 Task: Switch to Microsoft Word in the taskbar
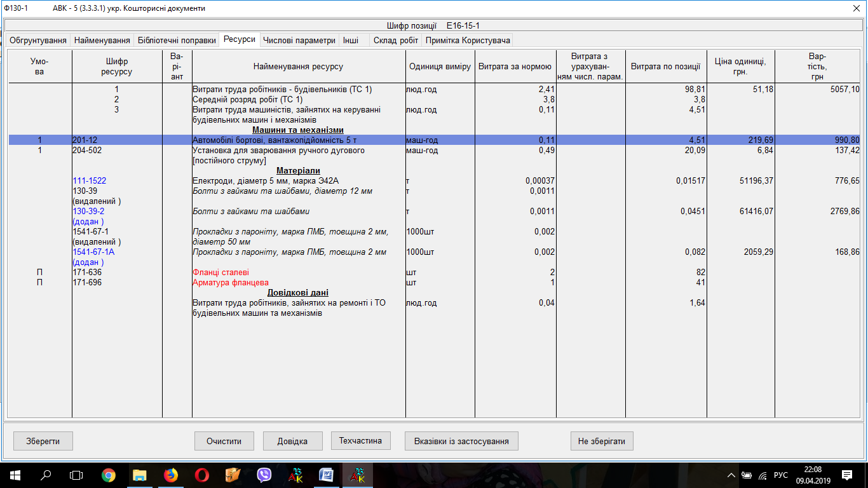(x=326, y=475)
